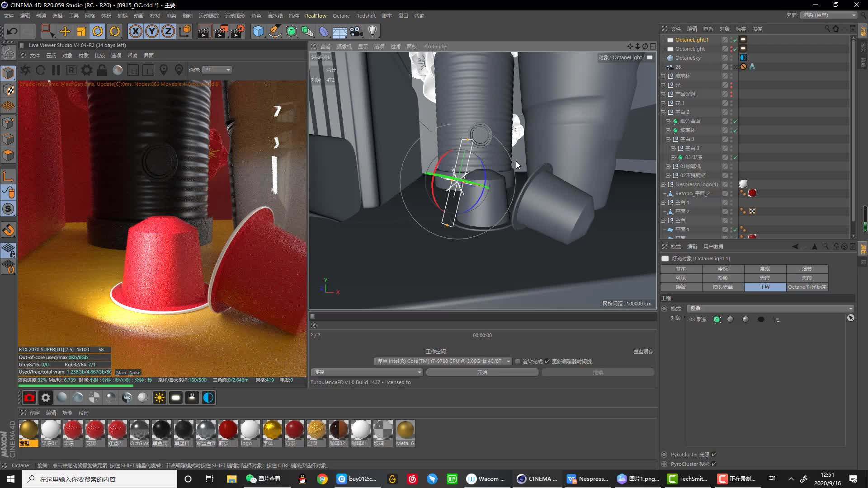The height and width of the screenshot is (488, 868).
Task: Toggle the Live Viewer lock icon
Action: pyautogui.click(x=102, y=70)
